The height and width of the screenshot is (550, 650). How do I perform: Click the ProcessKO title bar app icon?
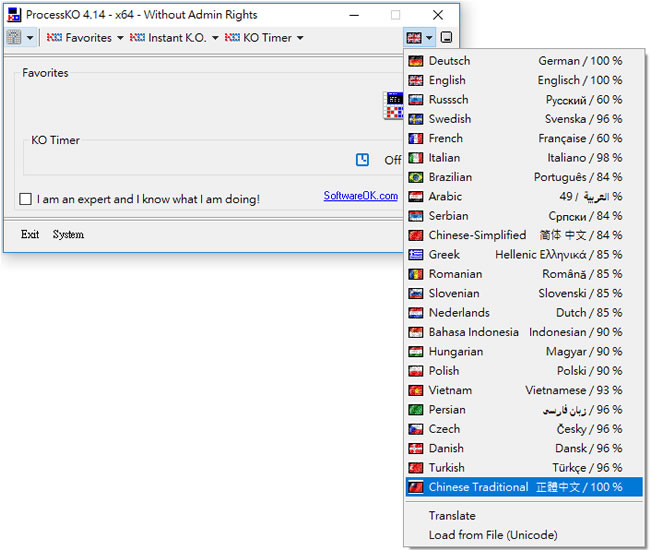pyautogui.click(x=14, y=15)
